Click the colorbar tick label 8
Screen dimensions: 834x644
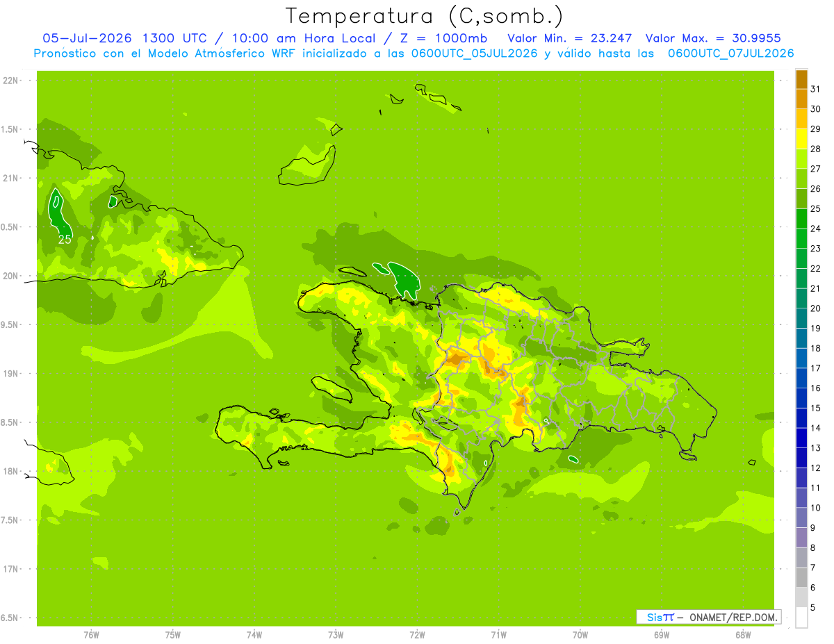point(813,548)
